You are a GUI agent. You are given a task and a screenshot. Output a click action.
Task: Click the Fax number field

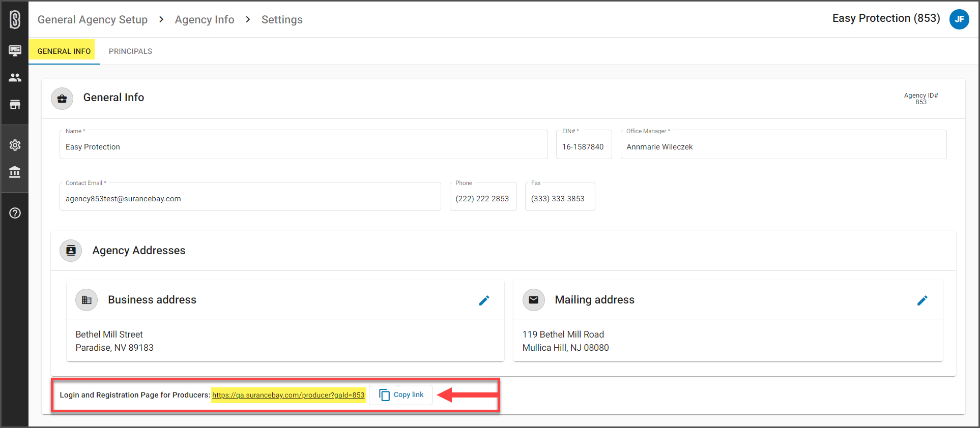(560, 196)
